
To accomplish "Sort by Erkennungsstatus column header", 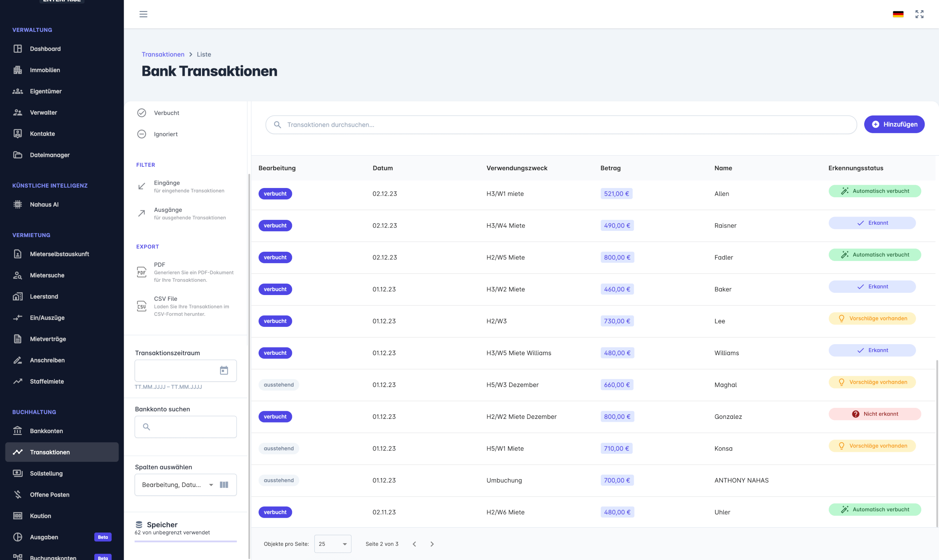I will tap(856, 168).
